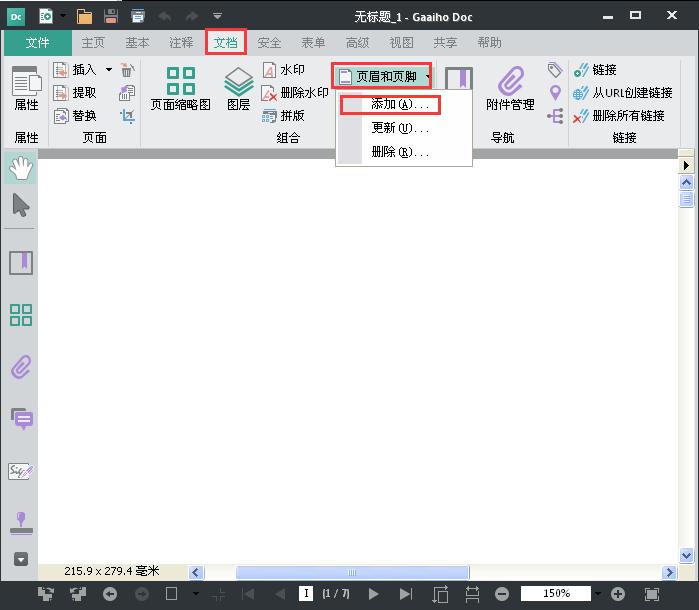
Task: Switch to the 主页 tab
Action: pos(93,43)
